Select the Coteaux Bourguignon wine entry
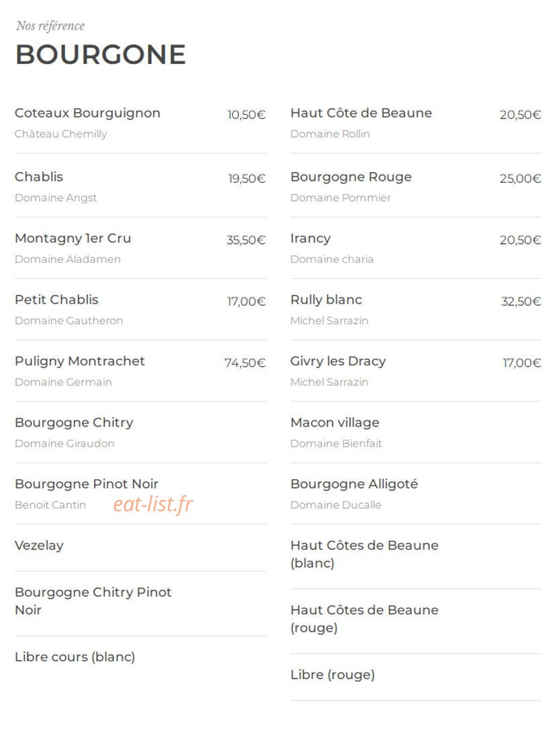This screenshot has height=729, width=560. (x=140, y=123)
